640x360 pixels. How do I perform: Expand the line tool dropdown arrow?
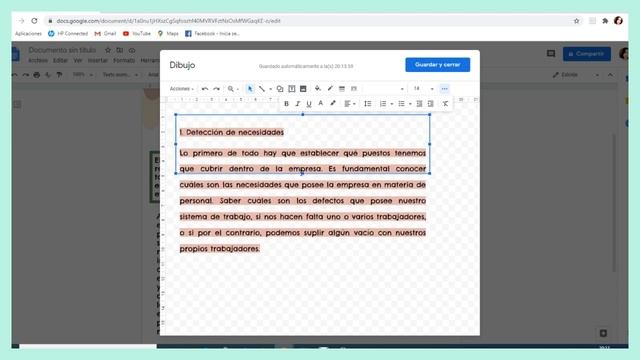tap(270, 89)
